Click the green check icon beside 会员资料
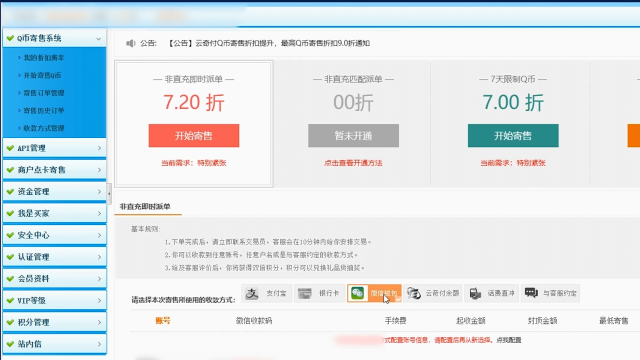 click(10, 279)
